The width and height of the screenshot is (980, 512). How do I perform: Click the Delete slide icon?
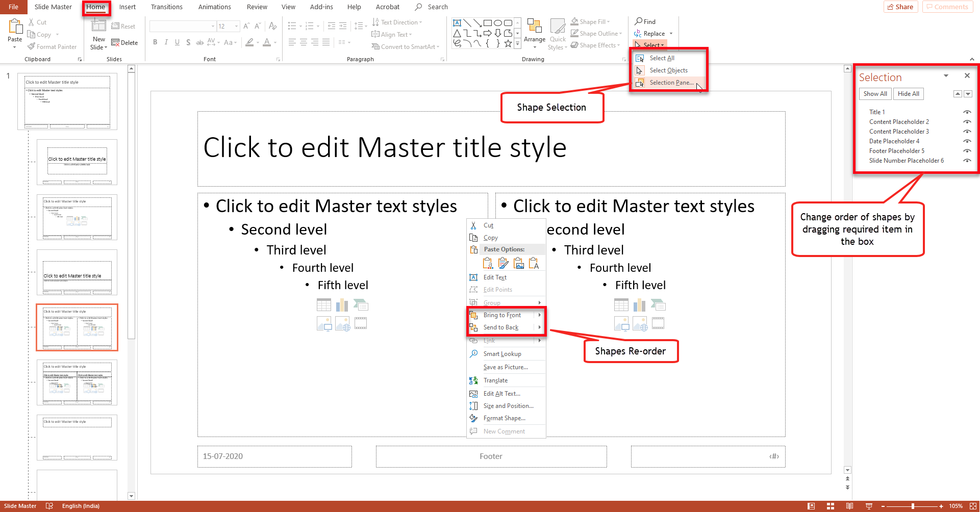point(115,43)
